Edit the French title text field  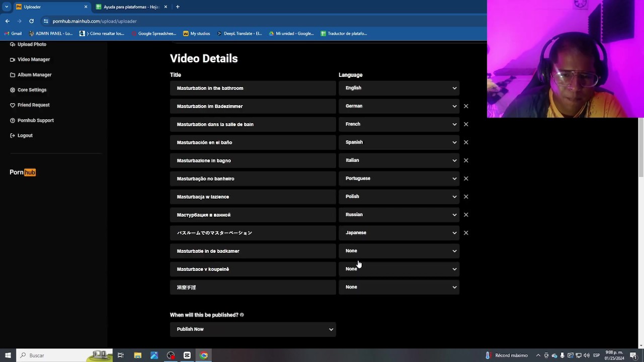253,124
